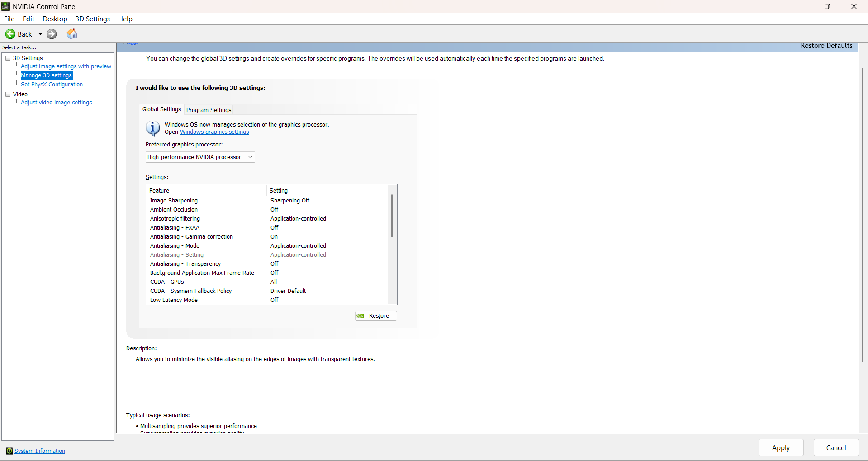Open the Preferred graphics processor dropdown
868x461 pixels.
click(x=200, y=157)
